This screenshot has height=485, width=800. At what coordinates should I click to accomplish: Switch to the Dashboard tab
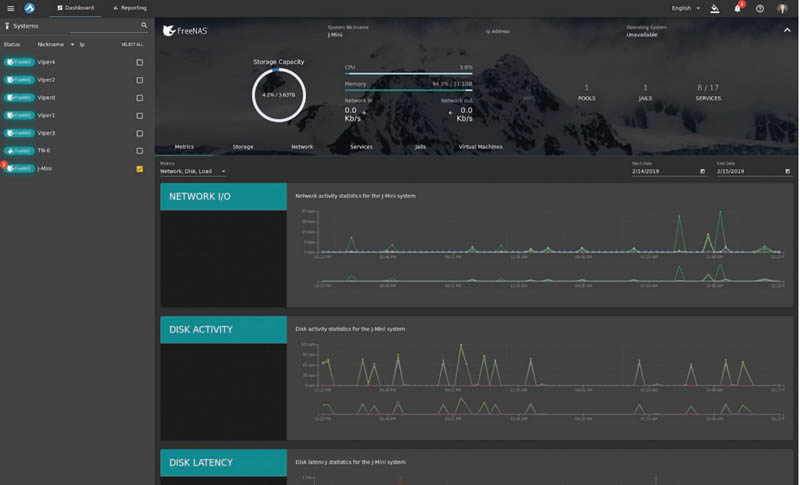coord(76,8)
